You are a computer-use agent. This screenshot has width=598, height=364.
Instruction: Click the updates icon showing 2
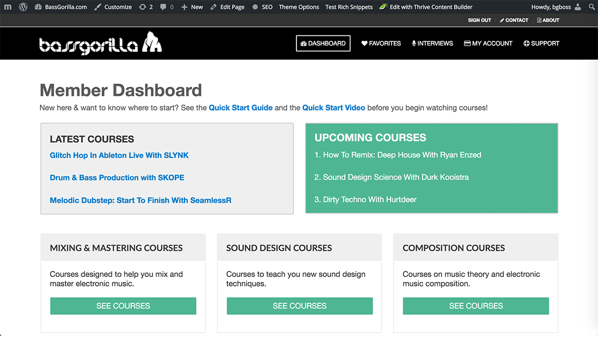(x=146, y=7)
